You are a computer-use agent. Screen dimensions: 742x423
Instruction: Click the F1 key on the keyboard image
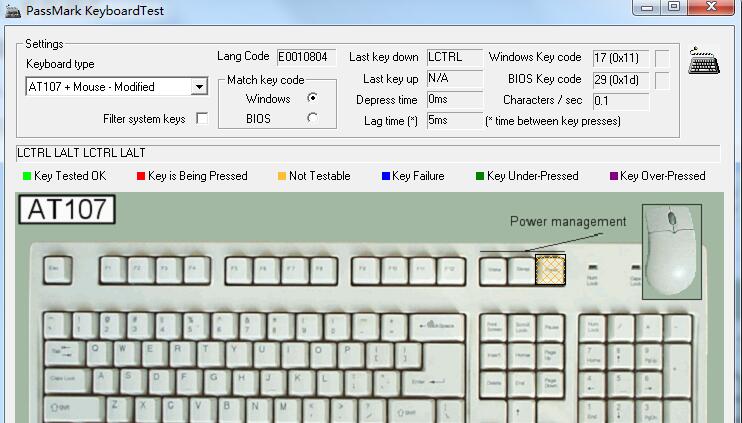(x=113, y=270)
